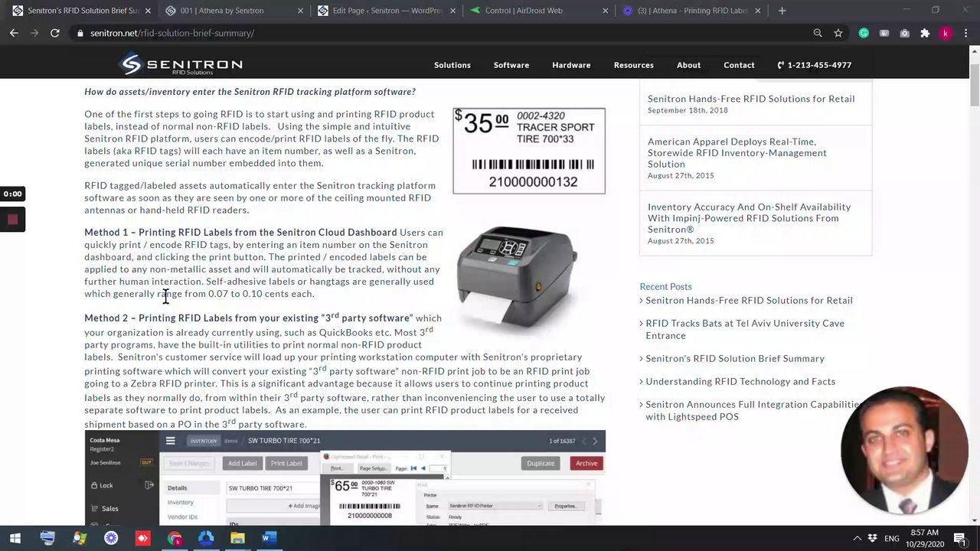
Task: Click the RFID price label sample image
Action: [x=529, y=151]
